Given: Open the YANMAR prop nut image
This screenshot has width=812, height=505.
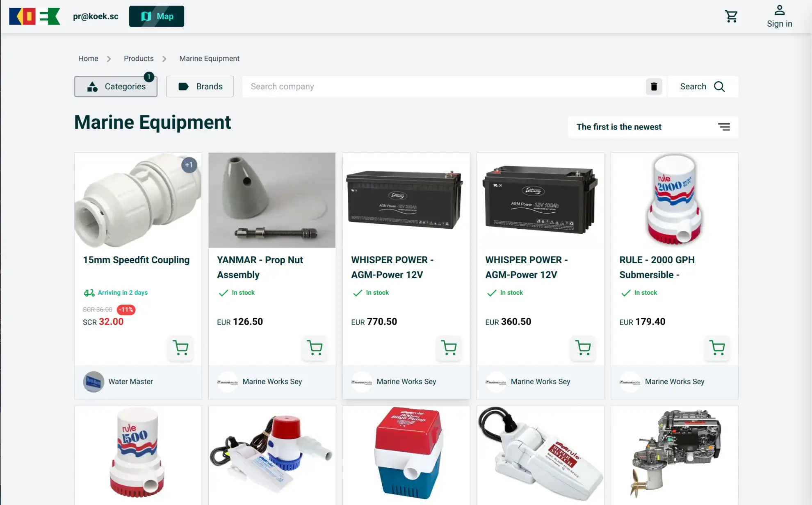Looking at the screenshot, I should point(272,200).
